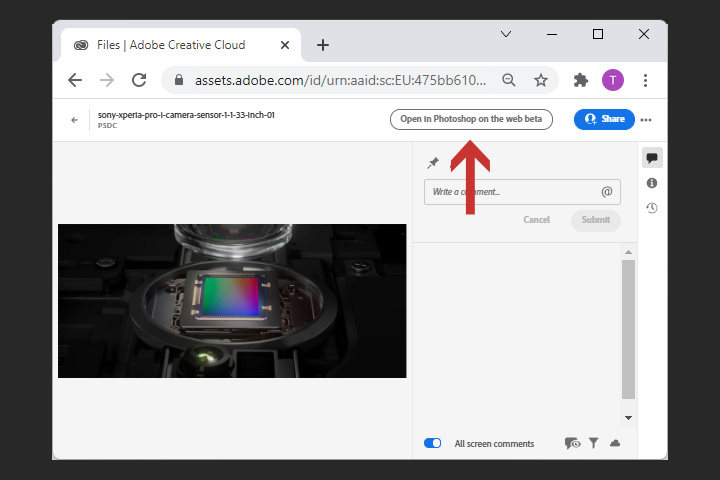The image size is (720, 480).
Task: Open Chrome extensions puzzle icon
Action: [580, 80]
